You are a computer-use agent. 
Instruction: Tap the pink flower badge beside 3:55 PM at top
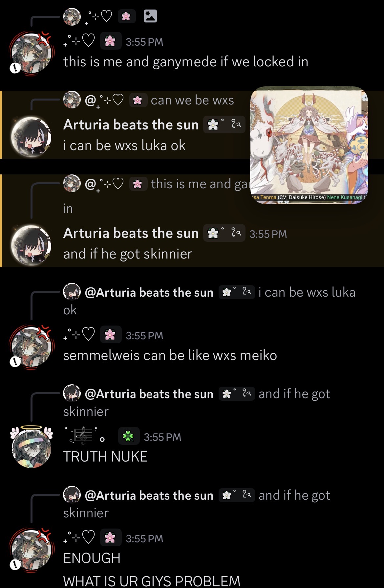point(110,41)
